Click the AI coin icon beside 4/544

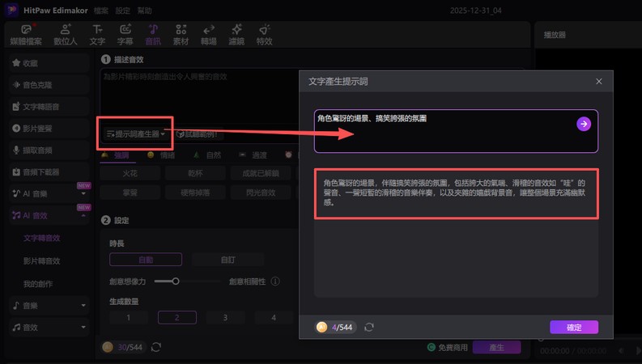[322, 327]
